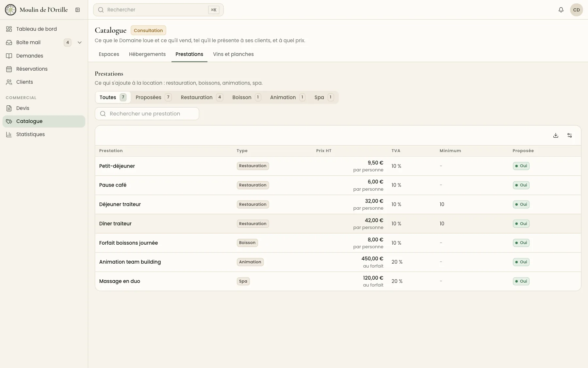Click the 450,00 € price cell

[x=372, y=259]
